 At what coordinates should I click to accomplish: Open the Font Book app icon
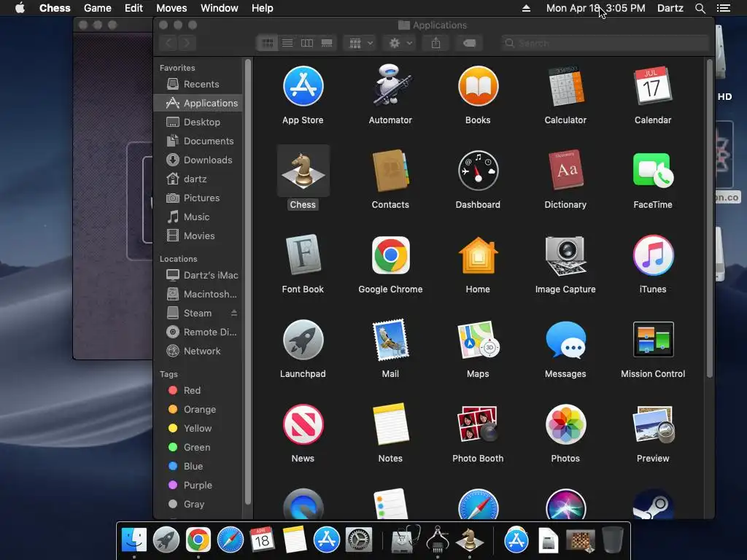click(303, 254)
